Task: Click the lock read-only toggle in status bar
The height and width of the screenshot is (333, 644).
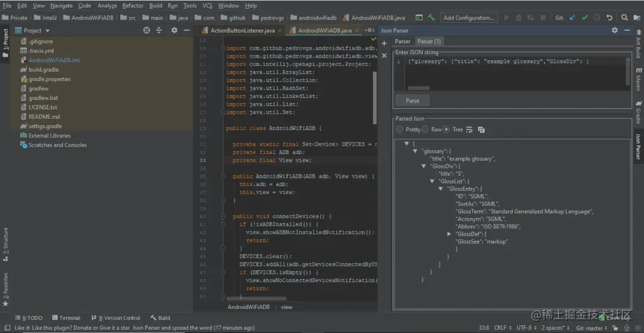Action: [x=615, y=328]
